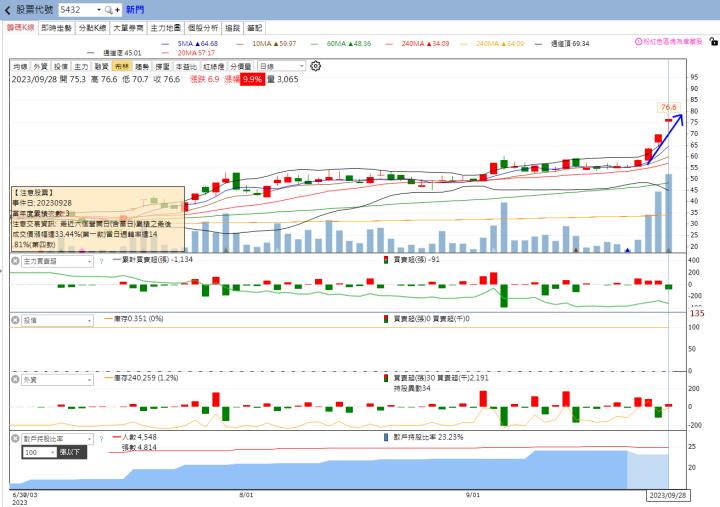Click the unlock padlock icon
Viewport: 720px width, 507px height.
point(713,41)
